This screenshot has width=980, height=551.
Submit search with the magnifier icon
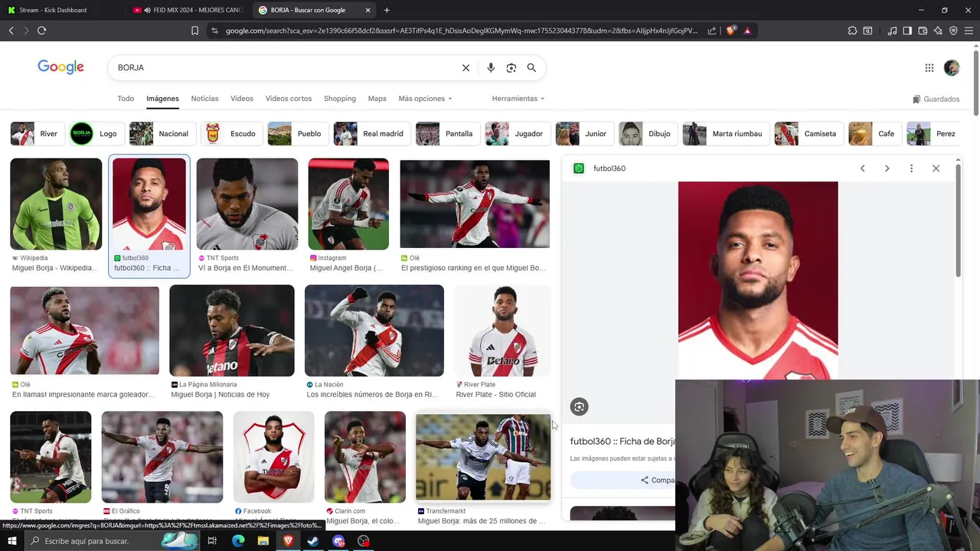(531, 67)
